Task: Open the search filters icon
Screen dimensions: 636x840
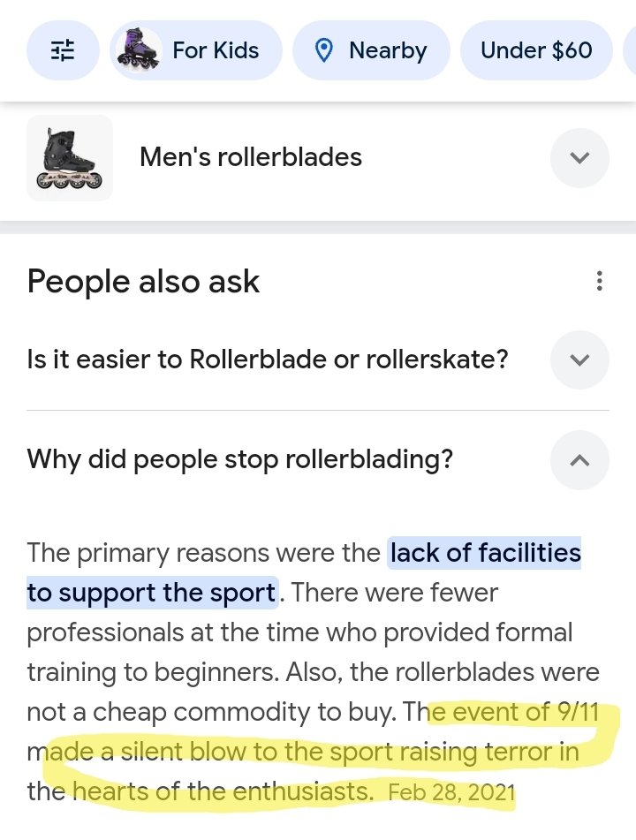Action: 63,50
